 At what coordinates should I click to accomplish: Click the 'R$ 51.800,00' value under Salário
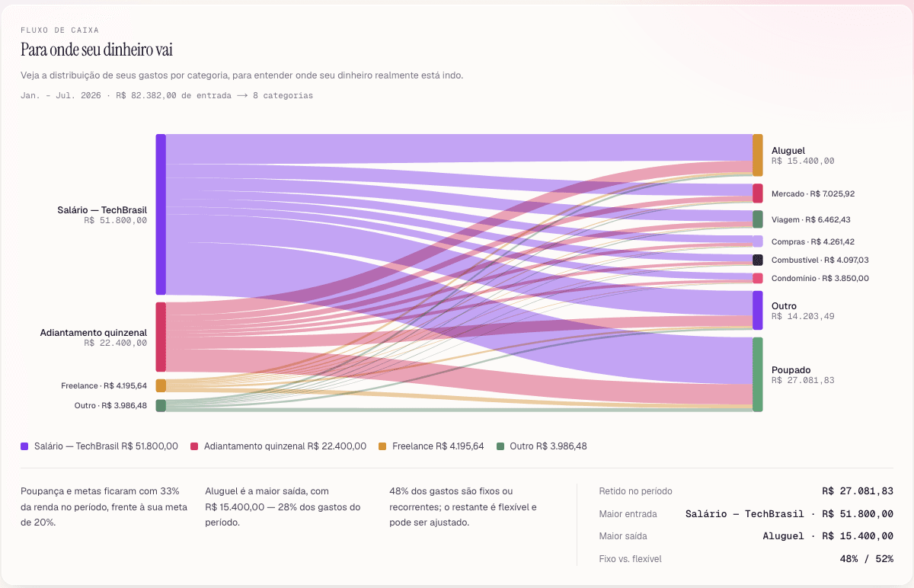coord(116,220)
